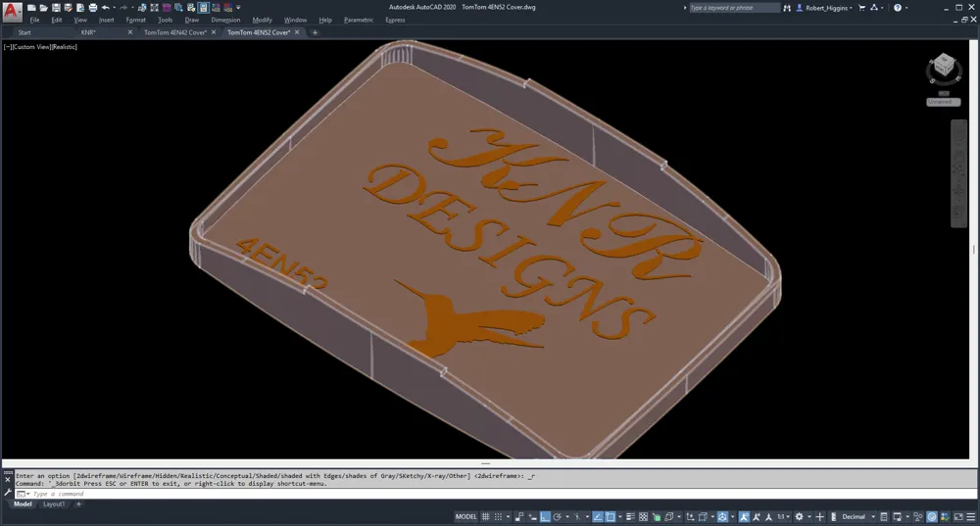Open the Draw menu
Image resolution: width=980 pixels, height=526 pixels.
tap(192, 20)
